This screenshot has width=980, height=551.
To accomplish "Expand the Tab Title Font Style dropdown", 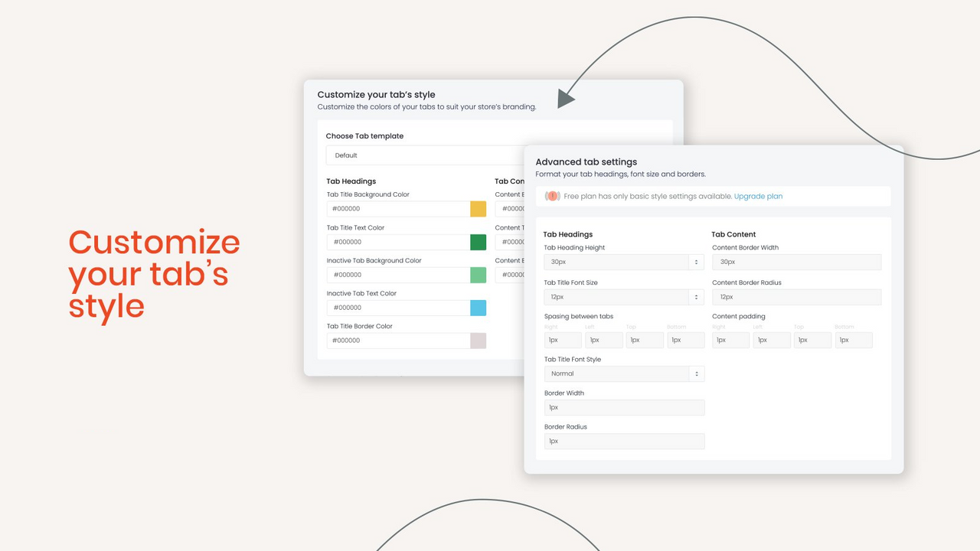I will point(623,373).
